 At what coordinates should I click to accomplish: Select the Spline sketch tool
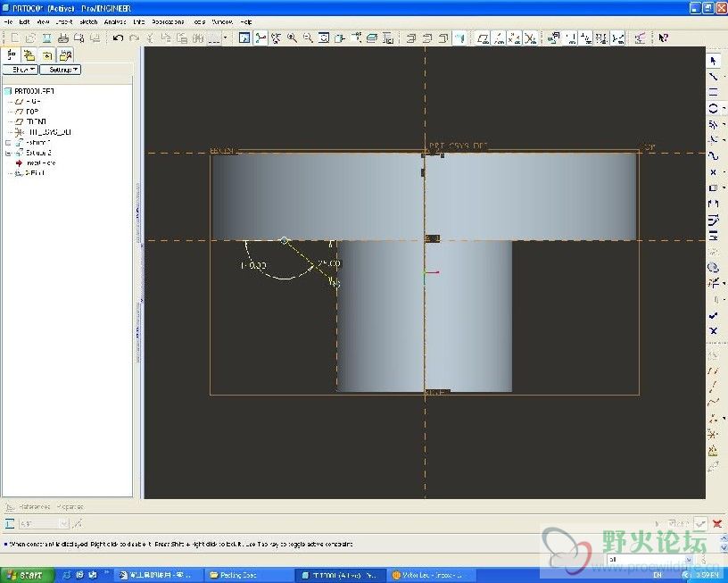coord(713,156)
